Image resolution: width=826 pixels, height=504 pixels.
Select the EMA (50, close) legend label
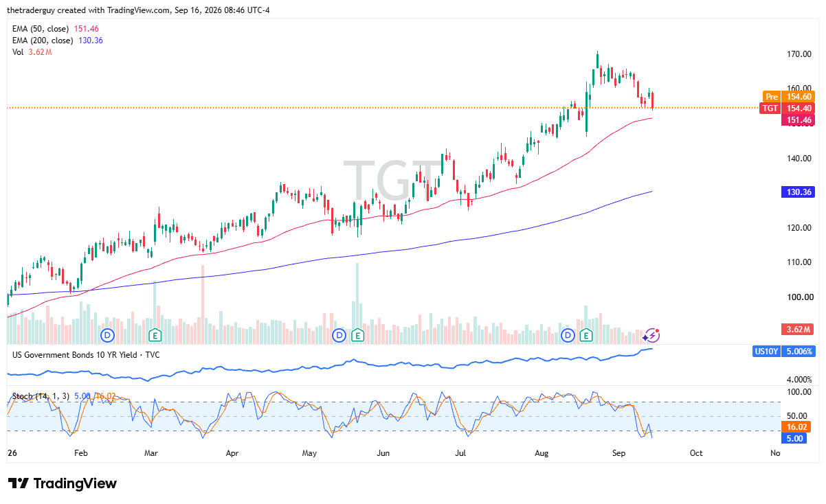click(x=41, y=29)
